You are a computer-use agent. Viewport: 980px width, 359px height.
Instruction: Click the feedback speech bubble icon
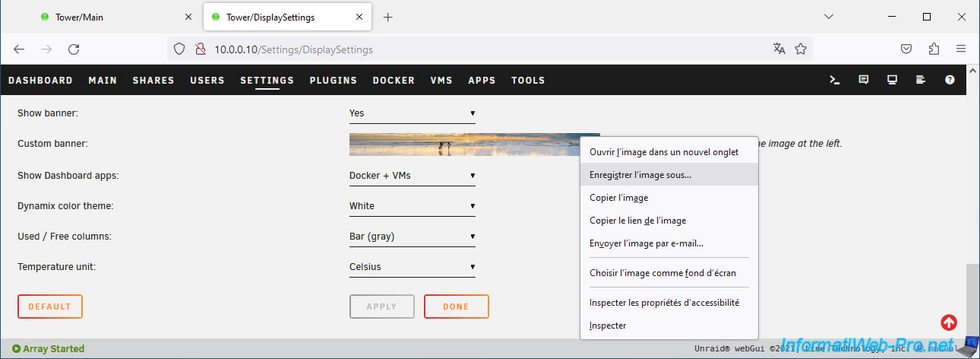click(x=864, y=80)
